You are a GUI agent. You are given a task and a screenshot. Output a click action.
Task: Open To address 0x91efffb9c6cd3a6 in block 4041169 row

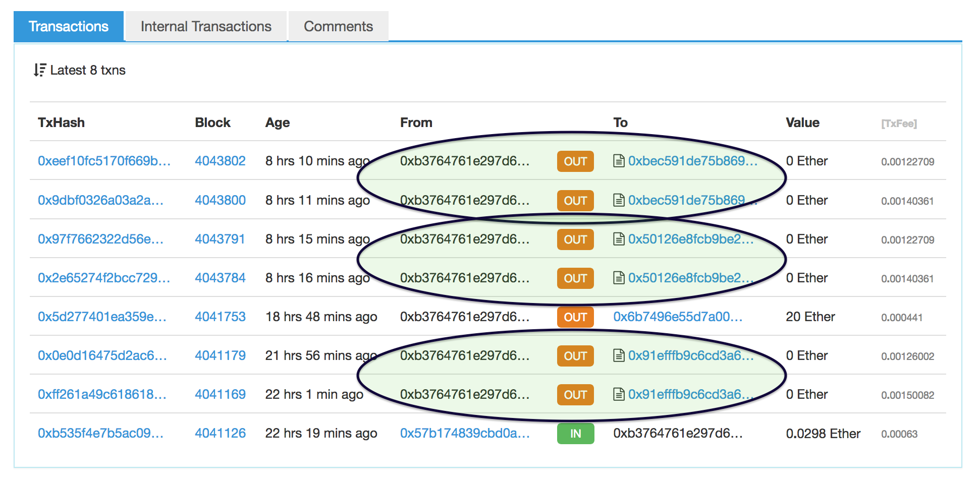pyautogui.click(x=691, y=394)
